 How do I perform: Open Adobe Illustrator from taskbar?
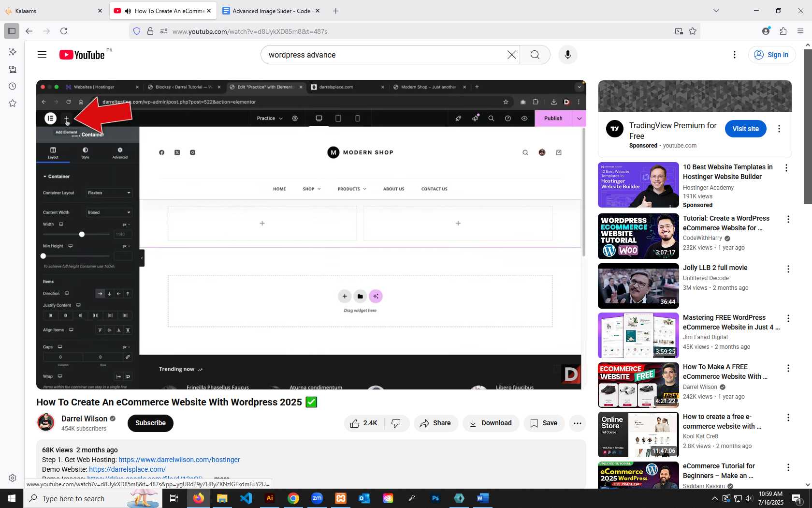point(270,498)
